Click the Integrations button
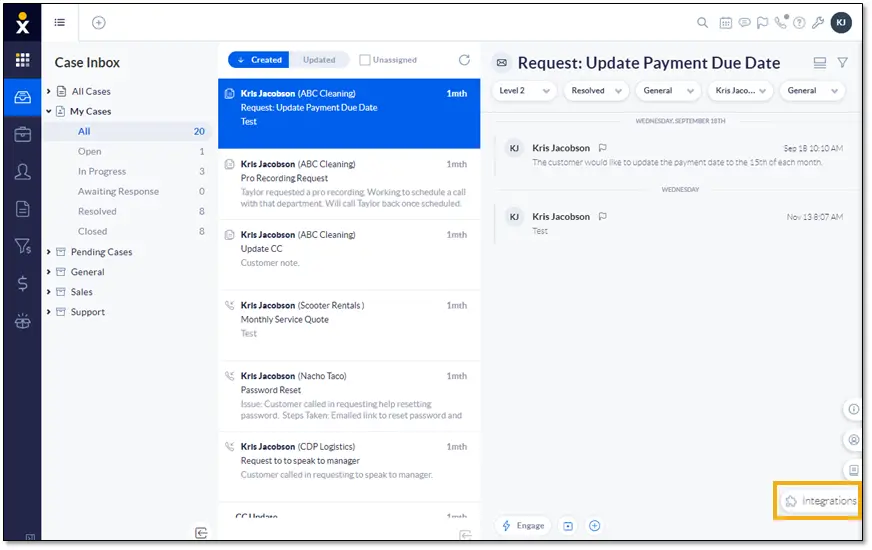Viewport: 872px width, 550px height. pos(819,501)
